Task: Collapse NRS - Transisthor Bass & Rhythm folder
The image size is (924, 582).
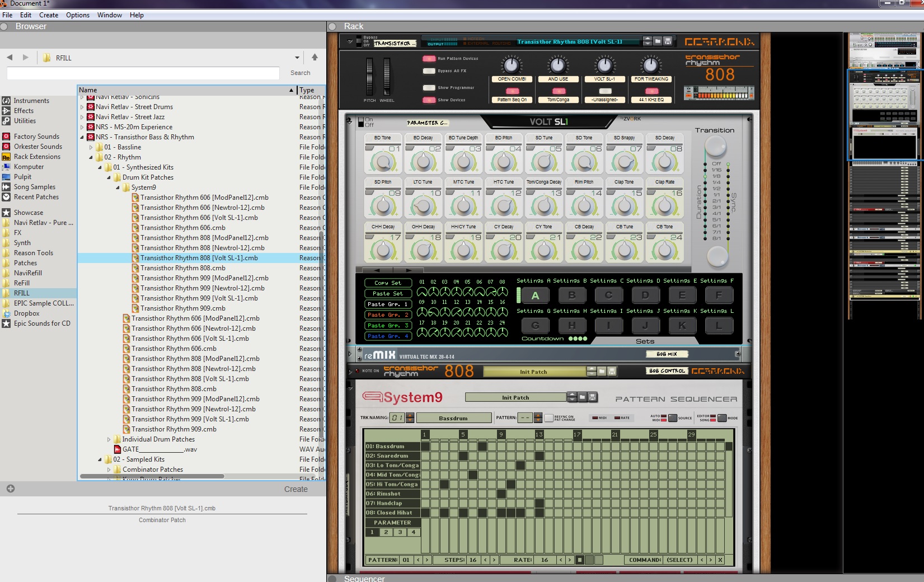Action: pyautogui.click(x=82, y=137)
